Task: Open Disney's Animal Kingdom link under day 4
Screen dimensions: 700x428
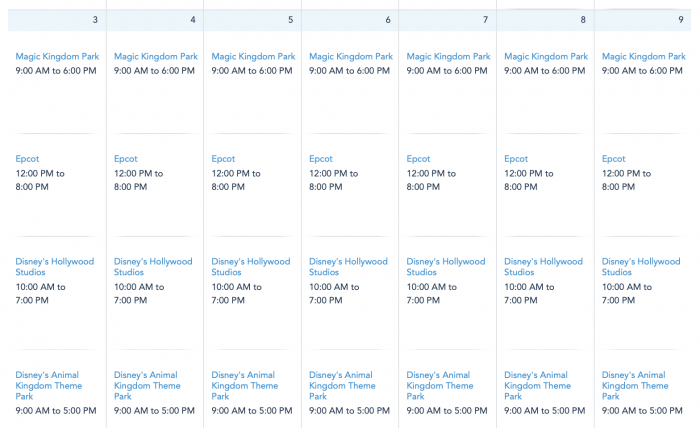Action: click(147, 385)
